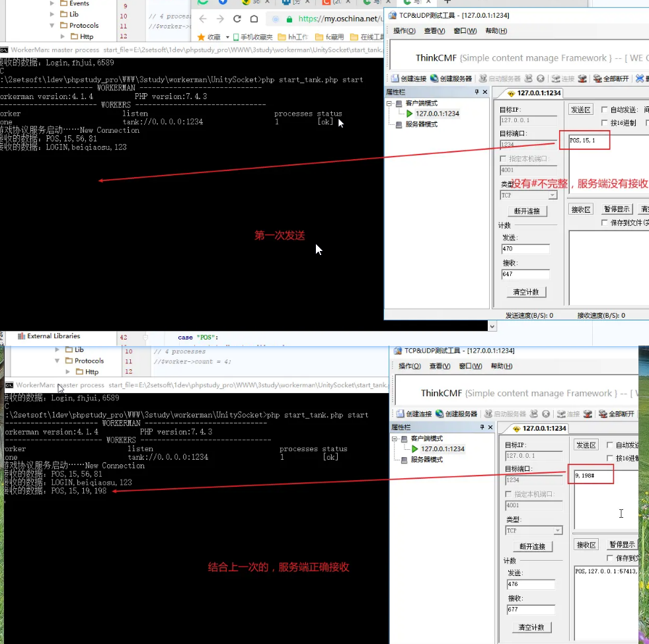
Task: Open the fc藏用 bookmark folder
Action: point(330,37)
